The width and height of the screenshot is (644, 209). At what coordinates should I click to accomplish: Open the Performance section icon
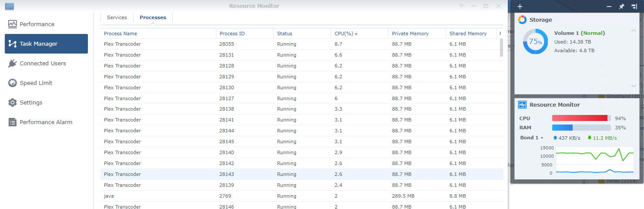12,24
